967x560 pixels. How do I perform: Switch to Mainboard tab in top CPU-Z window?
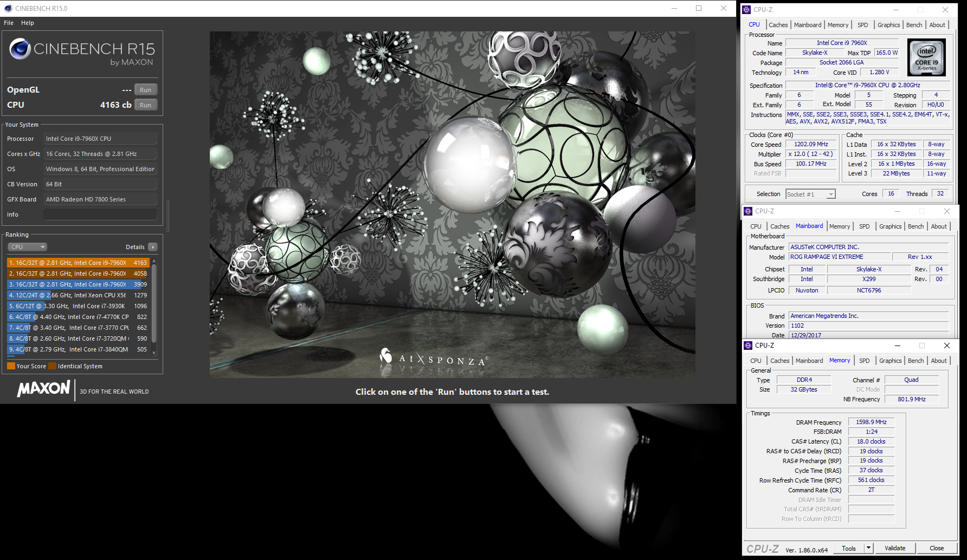point(808,25)
